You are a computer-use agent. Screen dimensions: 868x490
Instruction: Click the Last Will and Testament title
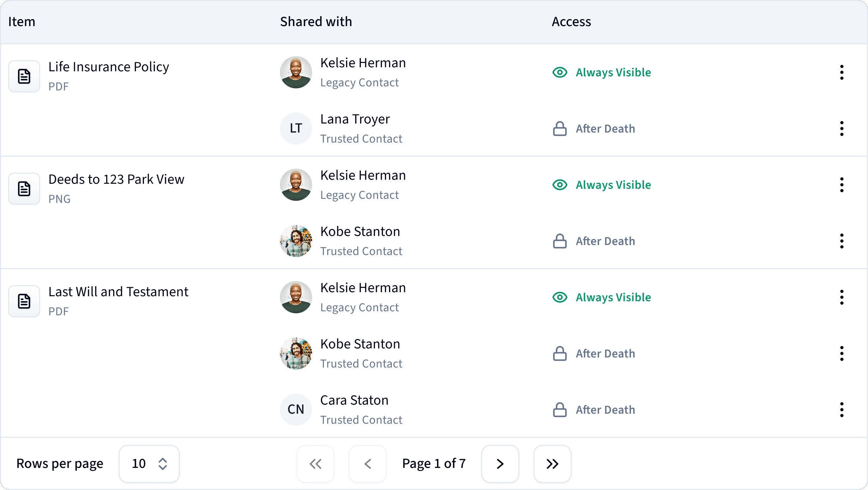[x=118, y=292]
